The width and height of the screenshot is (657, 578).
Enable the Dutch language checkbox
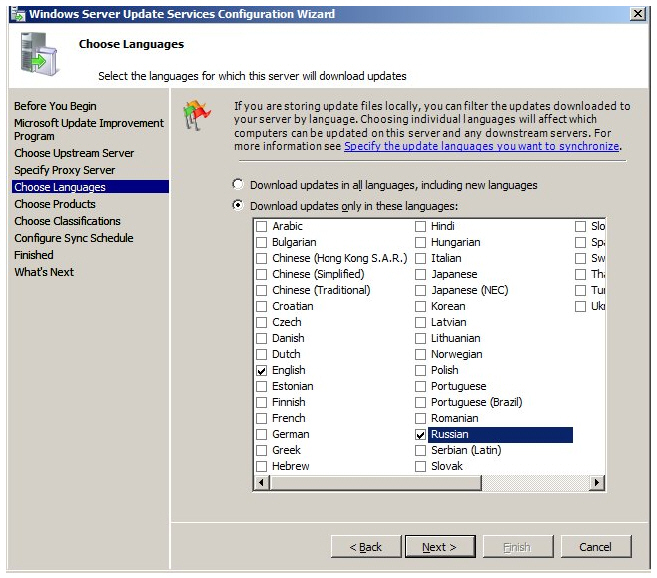pos(261,354)
